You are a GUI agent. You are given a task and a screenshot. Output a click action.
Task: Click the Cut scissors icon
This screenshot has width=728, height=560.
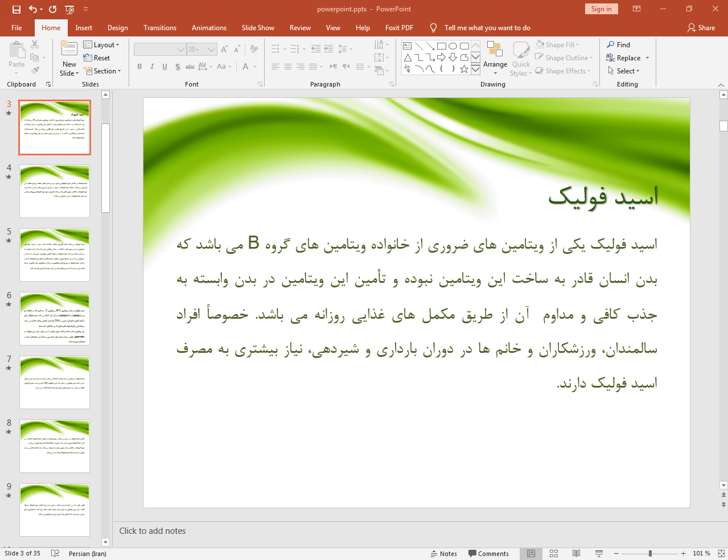35,44
